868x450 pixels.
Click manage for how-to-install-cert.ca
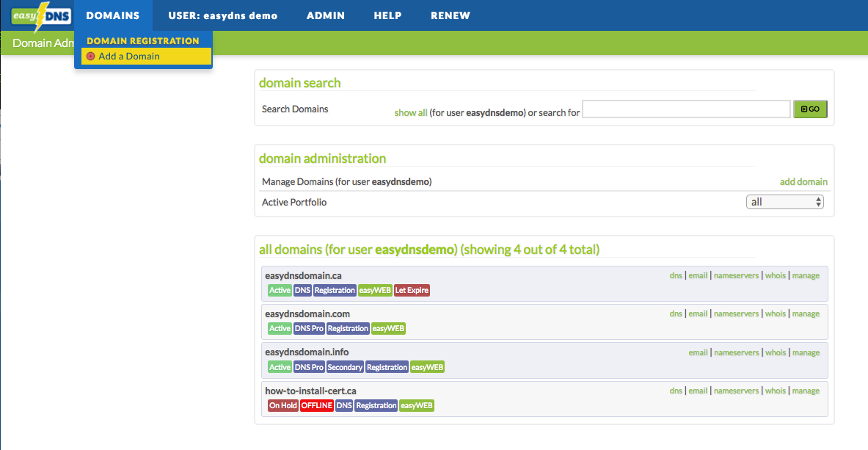806,391
